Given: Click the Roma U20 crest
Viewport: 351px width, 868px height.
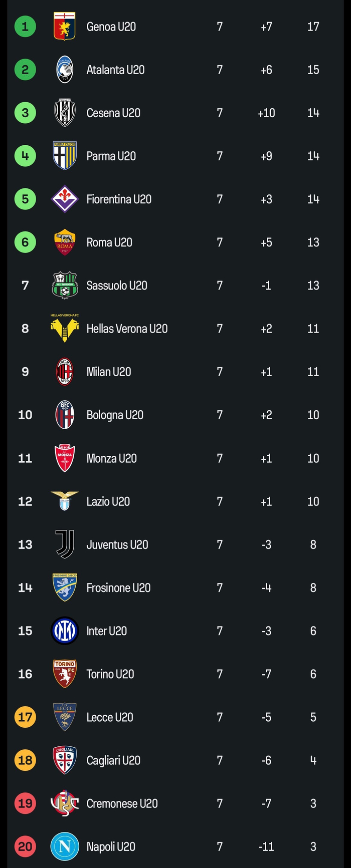Looking at the screenshot, I should point(65,242).
